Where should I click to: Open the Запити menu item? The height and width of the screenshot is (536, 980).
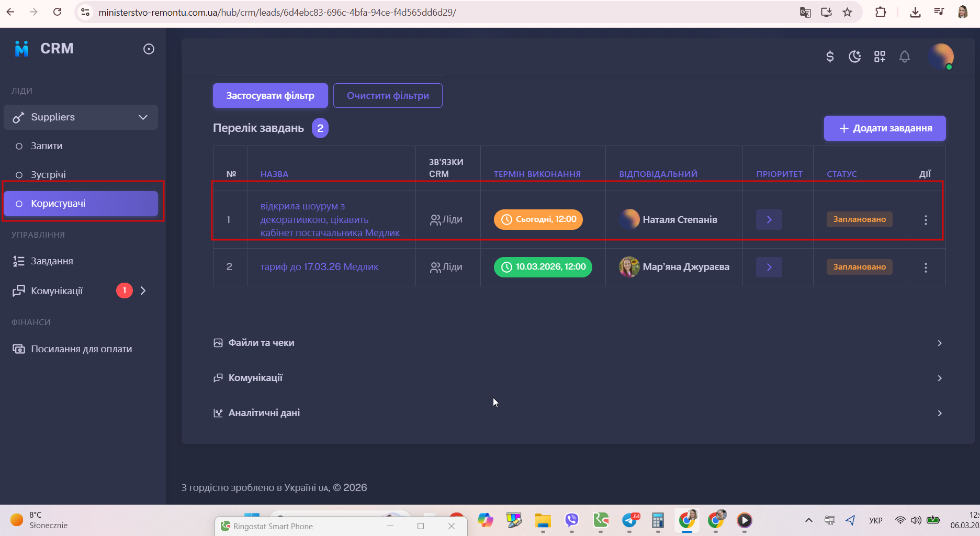pyautogui.click(x=47, y=146)
